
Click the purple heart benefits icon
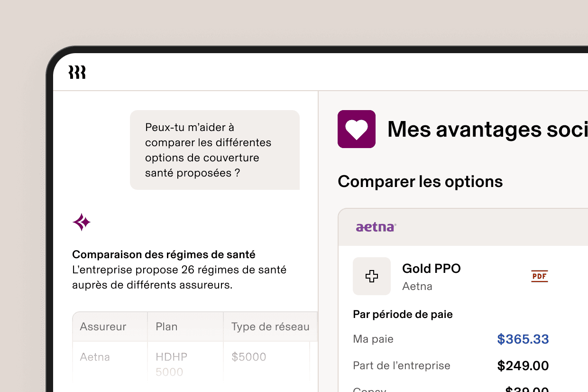(357, 129)
